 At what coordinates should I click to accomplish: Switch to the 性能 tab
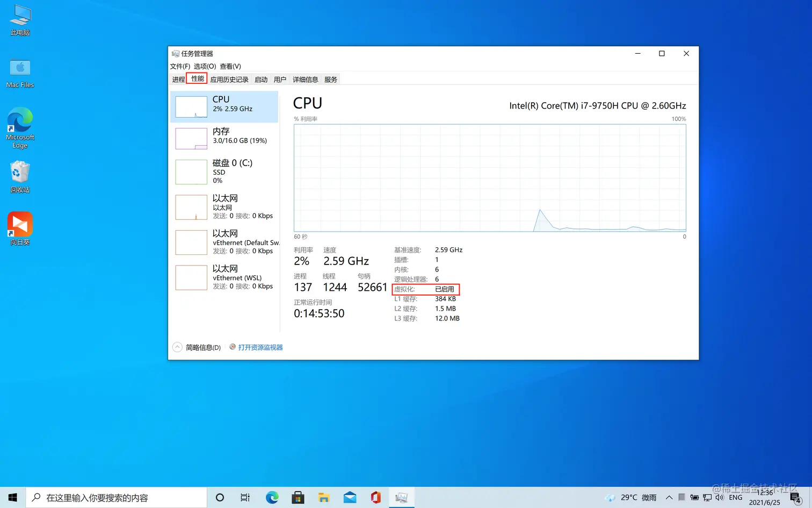click(x=197, y=78)
